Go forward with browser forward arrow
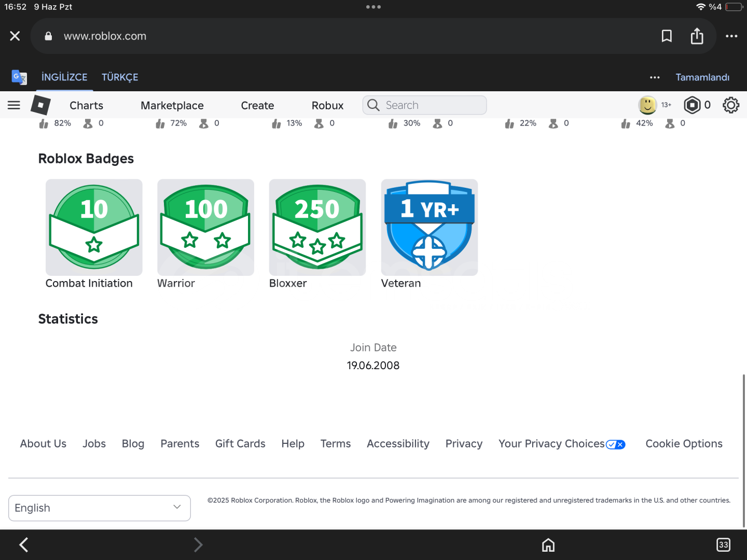The image size is (747, 560). click(198, 544)
